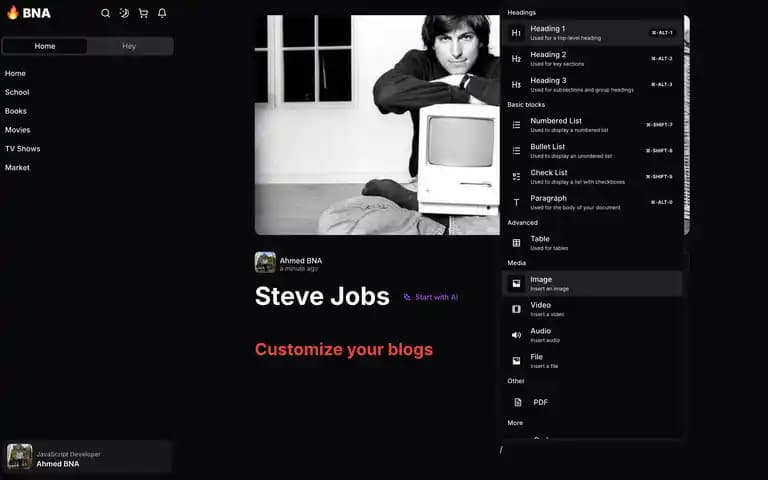
Task: Insert File block label
Action: coord(536,357)
